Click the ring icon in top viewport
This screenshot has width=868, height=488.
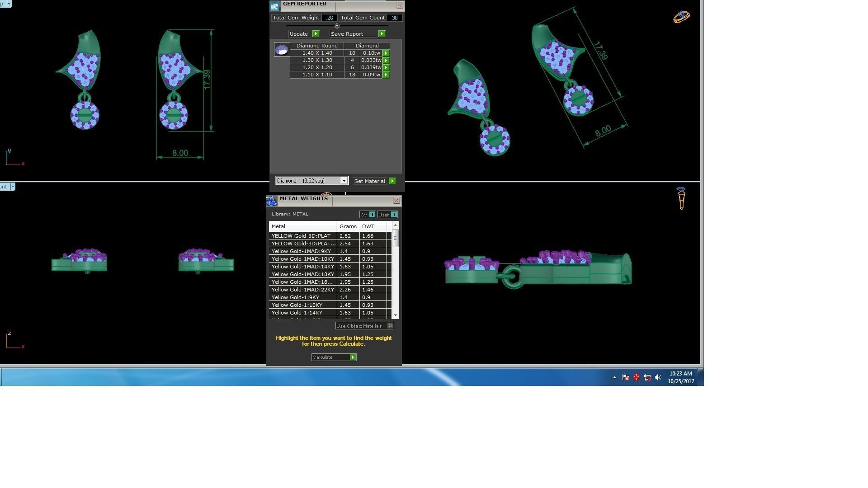pos(681,17)
